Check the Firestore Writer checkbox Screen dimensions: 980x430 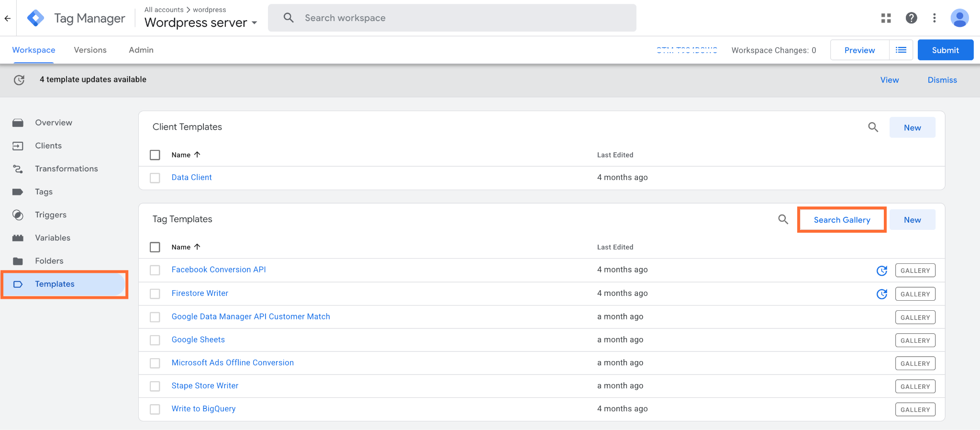(x=155, y=294)
